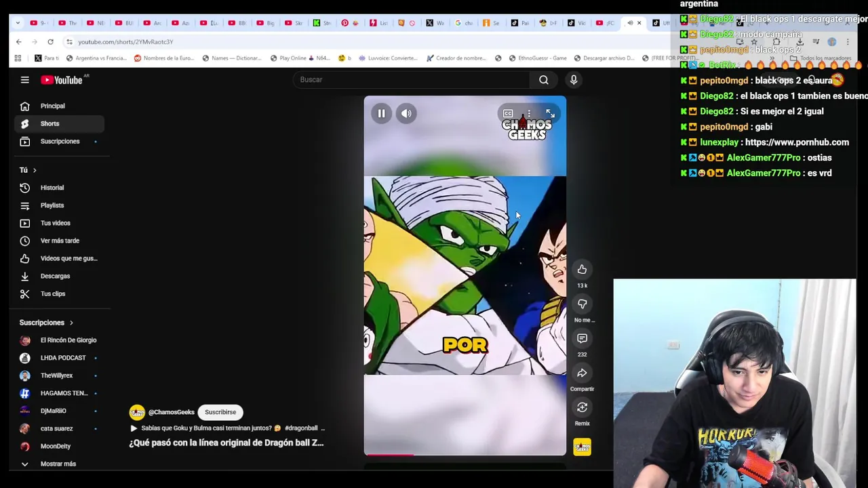Open Videos que me gustan
868x488 pixels.
click(60, 258)
